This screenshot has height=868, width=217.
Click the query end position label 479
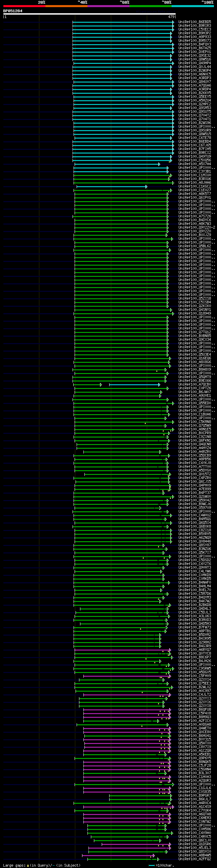(x=171, y=17)
